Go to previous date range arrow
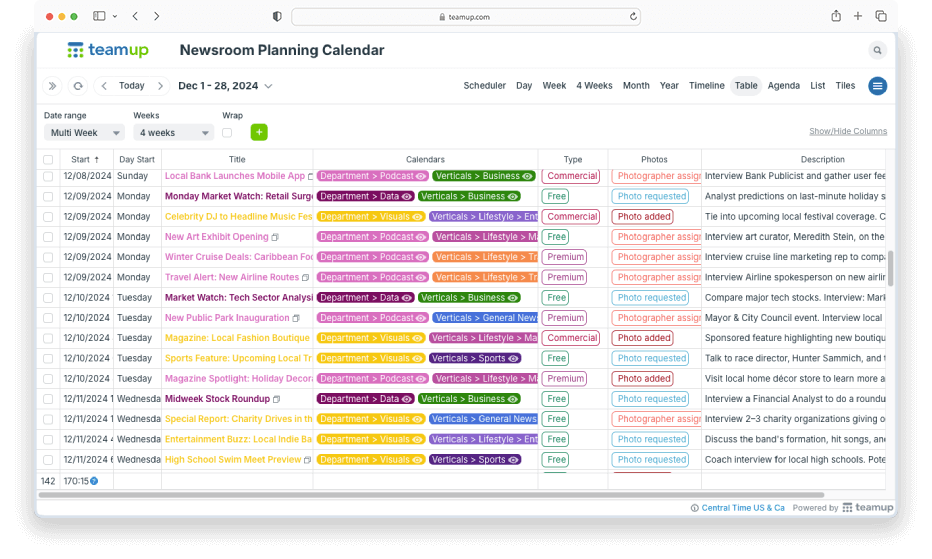Image resolution: width=932 pixels, height=559 pixels. pos(104,86)
